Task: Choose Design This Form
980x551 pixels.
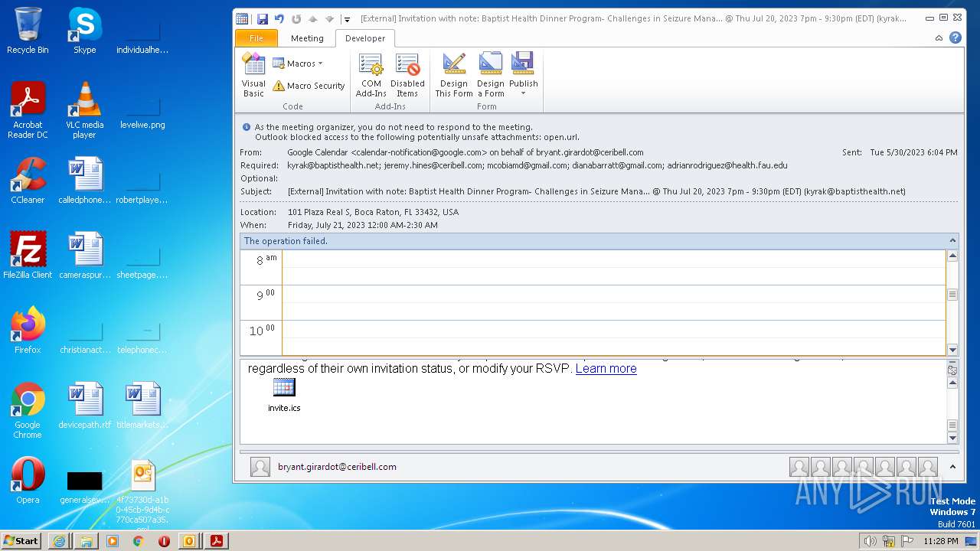Action: [454, 75]
